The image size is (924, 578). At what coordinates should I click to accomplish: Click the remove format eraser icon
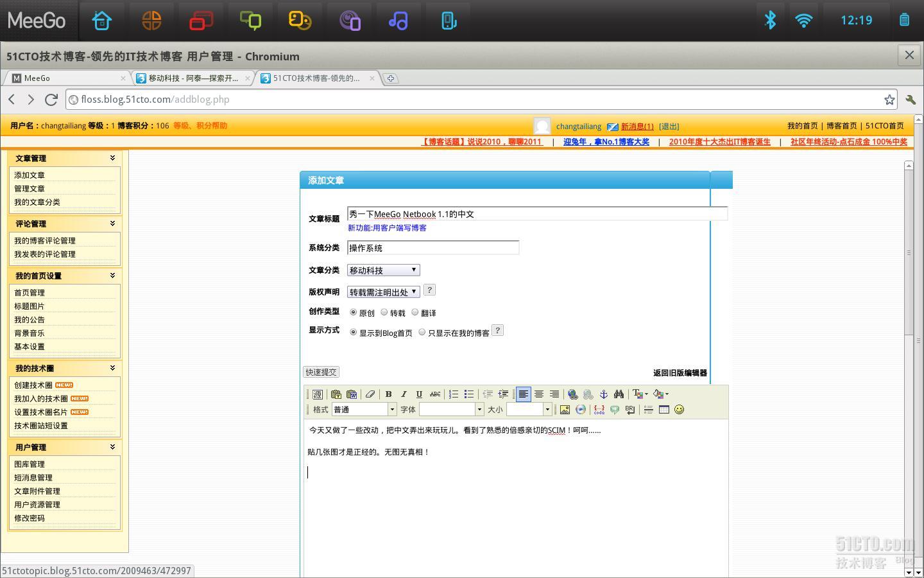(370, 394)
